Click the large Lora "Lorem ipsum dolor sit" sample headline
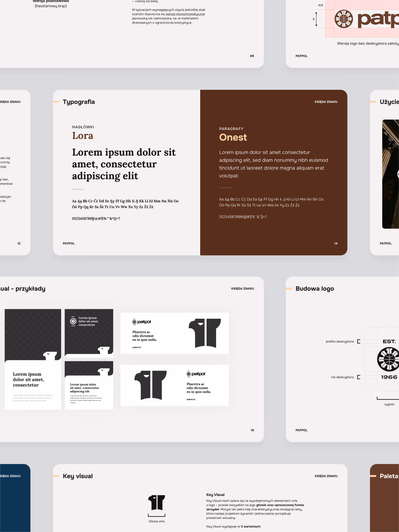 (124, 164)
